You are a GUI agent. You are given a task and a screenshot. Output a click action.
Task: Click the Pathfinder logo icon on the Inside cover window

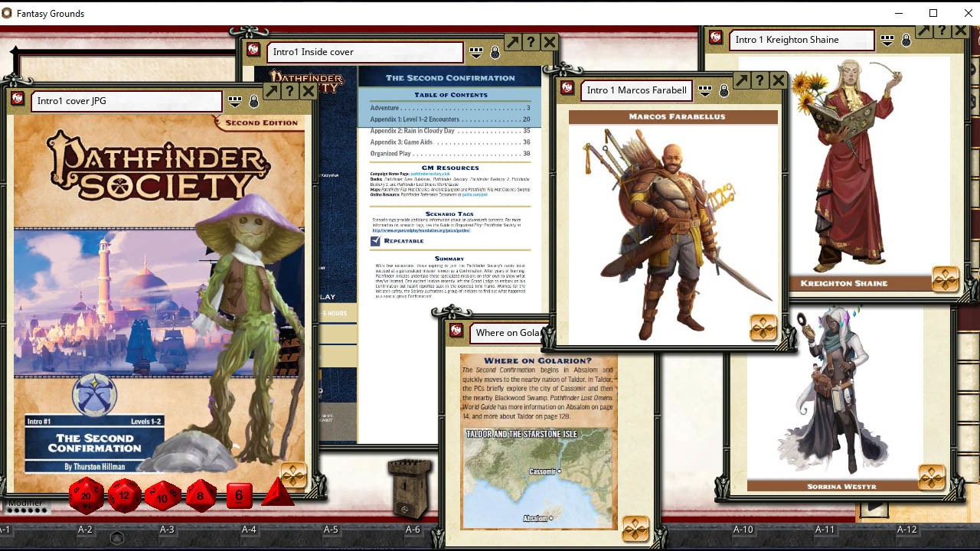[x=256, y=51]
